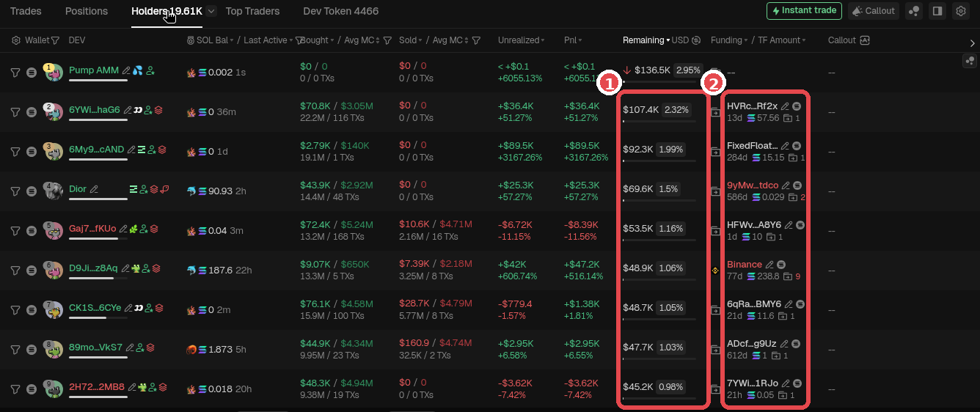Sort by the TF Amount column
This screenshot has height=412, width=980.
(x=783, y=40)
